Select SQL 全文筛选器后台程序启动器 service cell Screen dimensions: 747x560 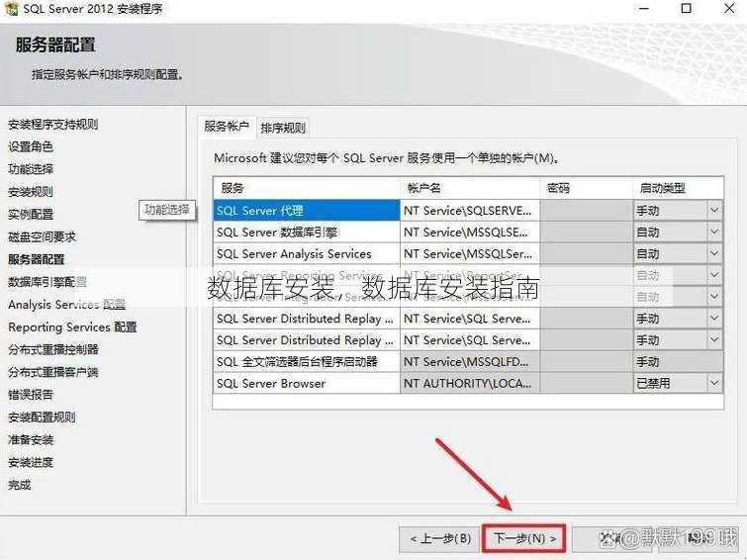point(307,361)
